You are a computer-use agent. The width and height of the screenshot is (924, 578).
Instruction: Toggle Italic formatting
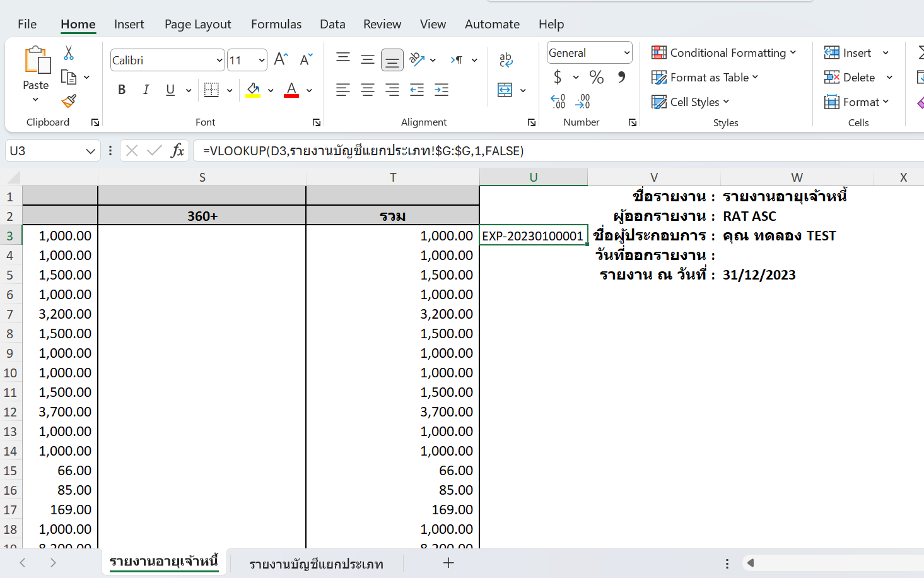(x=146, y=90)
